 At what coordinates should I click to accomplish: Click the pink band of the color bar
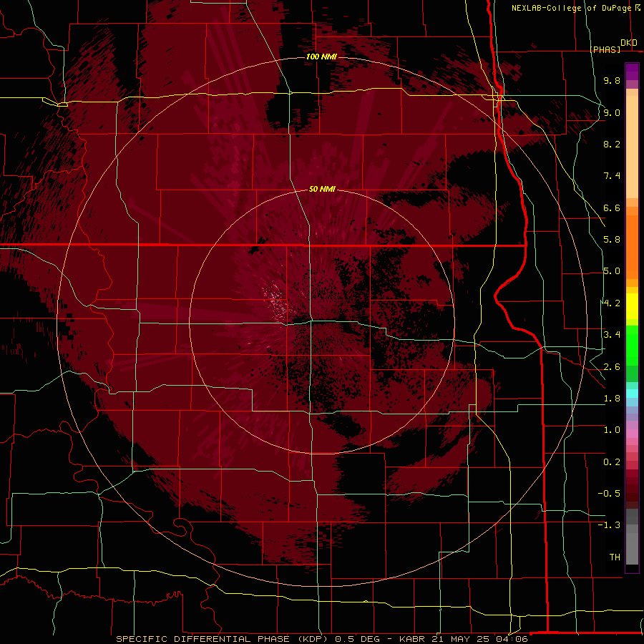tap(632, 434)
